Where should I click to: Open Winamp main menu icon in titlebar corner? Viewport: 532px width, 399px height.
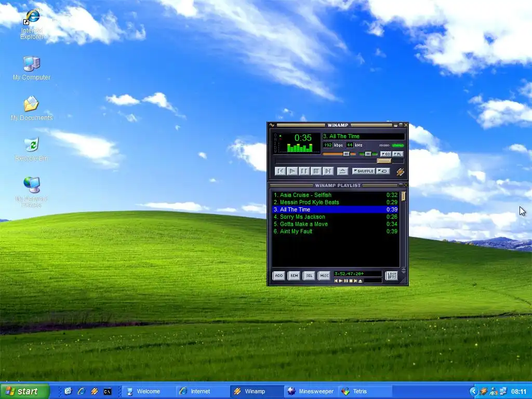click(272, 125)
